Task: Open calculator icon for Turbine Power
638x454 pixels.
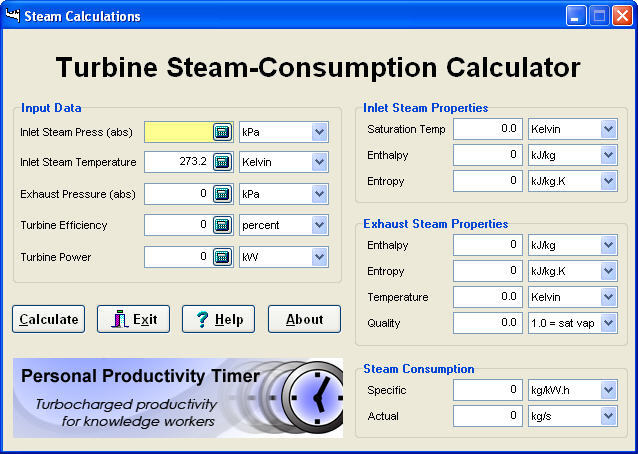Action: (x=222, y=258)
